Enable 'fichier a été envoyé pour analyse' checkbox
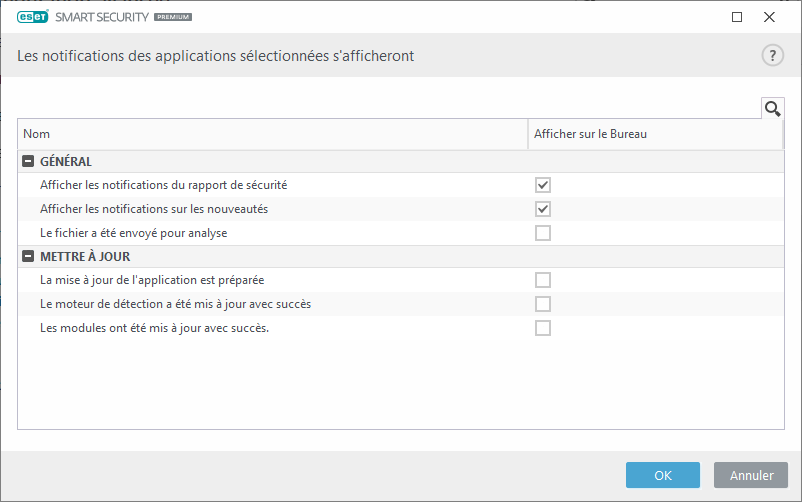The height and width of the screenshot is (502, 802). pyautogui.click(x=543, y=233)
